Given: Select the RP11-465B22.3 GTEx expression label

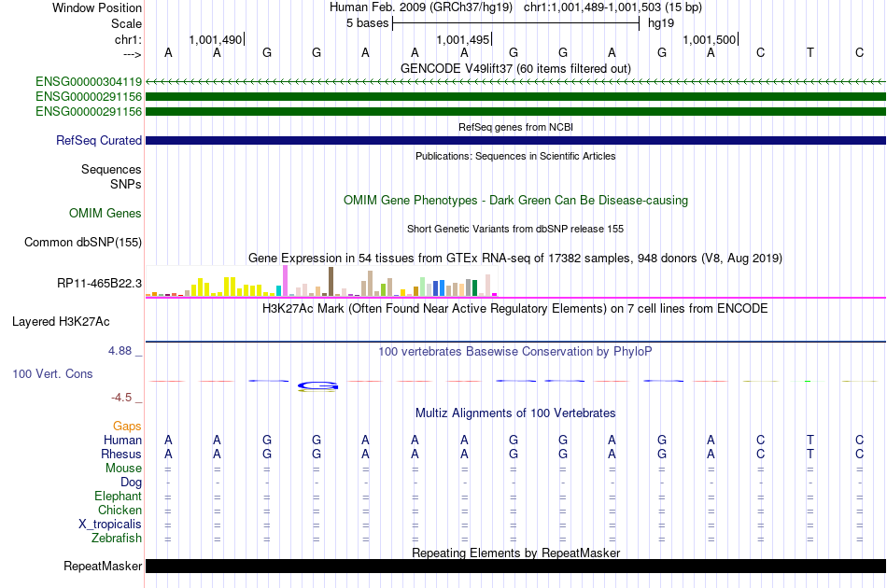Looking at the screenshot, I should tap(99, 283).
